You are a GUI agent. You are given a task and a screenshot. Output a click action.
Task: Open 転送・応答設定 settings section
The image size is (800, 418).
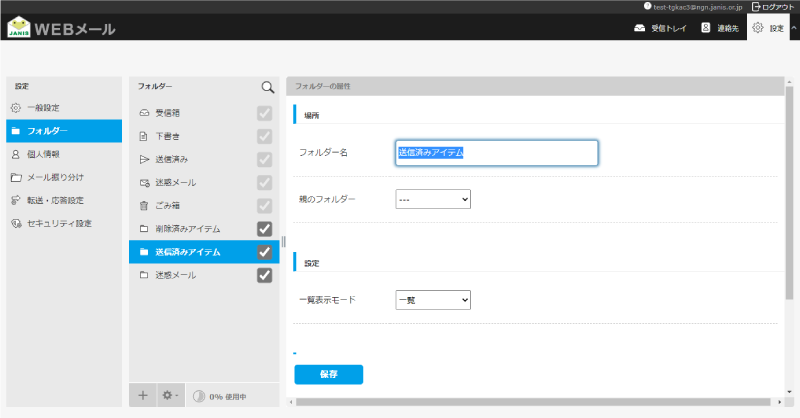(64, 200)
